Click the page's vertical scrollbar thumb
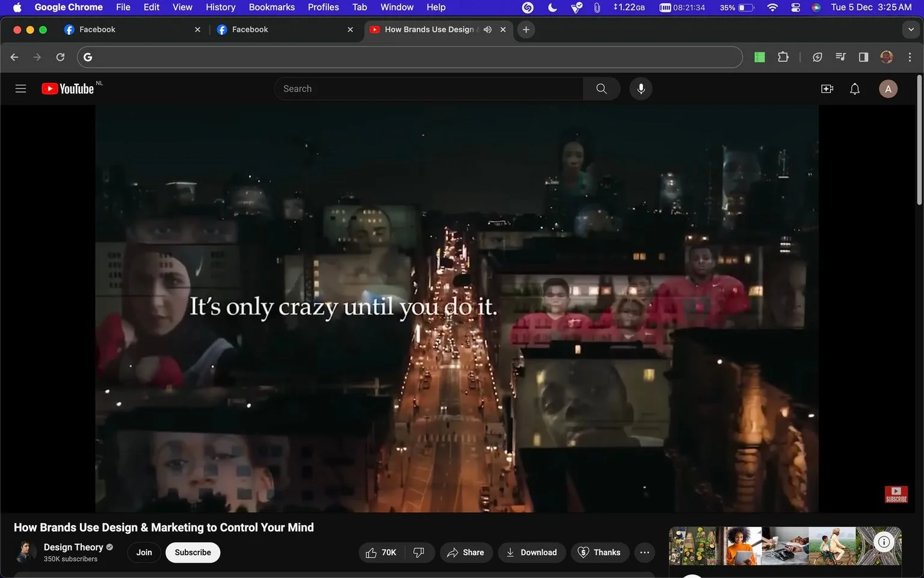Image resolution: width=924 pixels, height=578 pixels. tap(919, 140)
